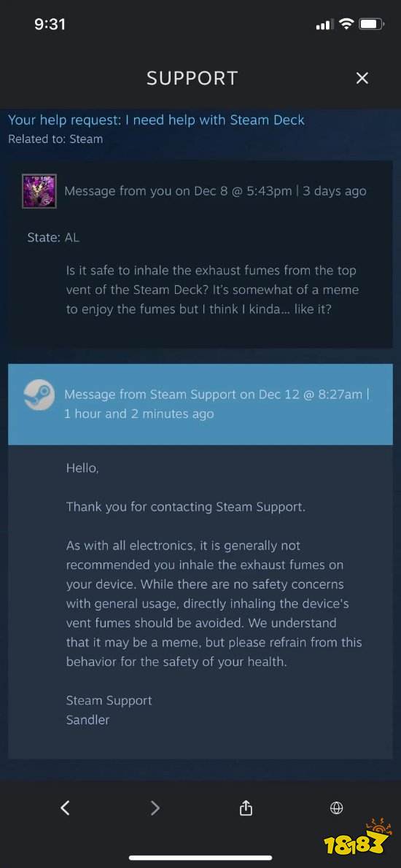Screen dimensions: 401x868
Task: Tap the Wi-Fi status icon
Action: pos(347,24)
